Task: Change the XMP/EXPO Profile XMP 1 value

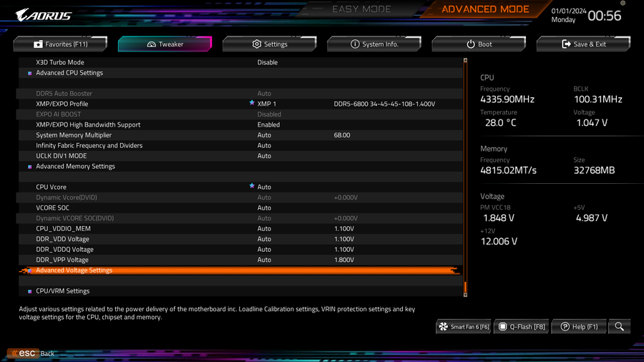Action: (x=267, y=104)
